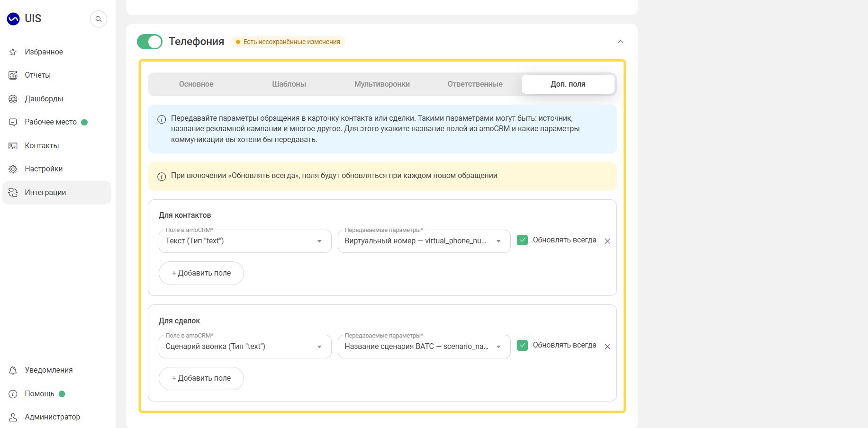
Task: Open the Текст (Тип "text") field dropdown
Action: [245, 241]
